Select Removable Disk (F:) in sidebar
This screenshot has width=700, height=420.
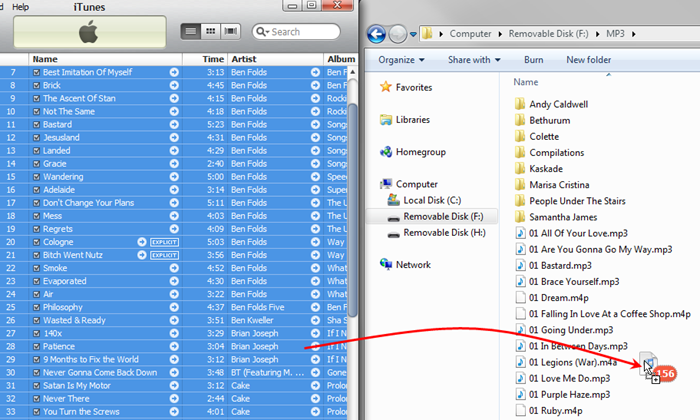click(x=432, y=216)
